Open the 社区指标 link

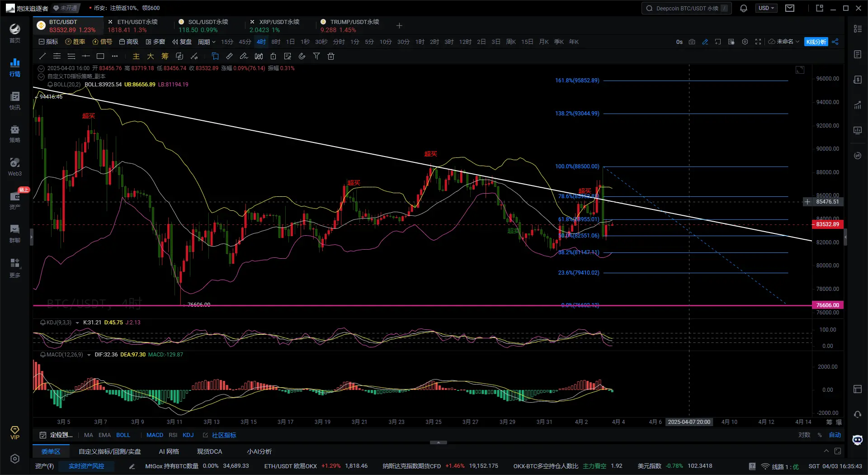click(x=224, y=435)
